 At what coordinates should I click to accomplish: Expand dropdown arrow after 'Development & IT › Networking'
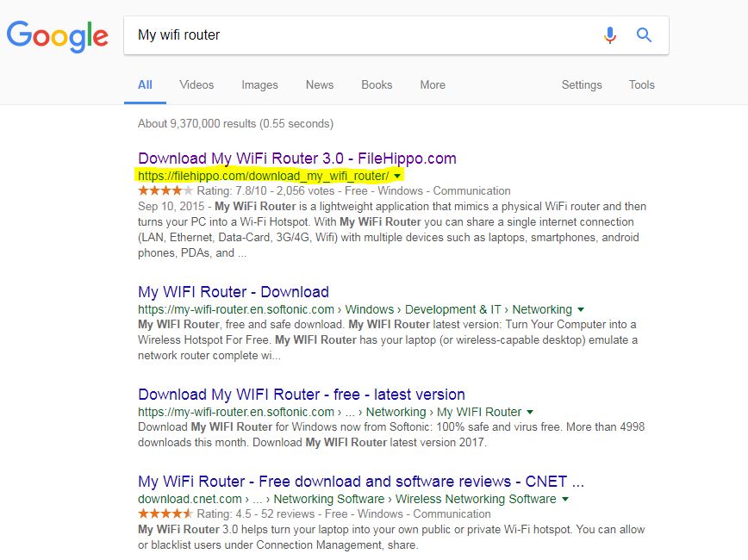[x=581, y=309]
